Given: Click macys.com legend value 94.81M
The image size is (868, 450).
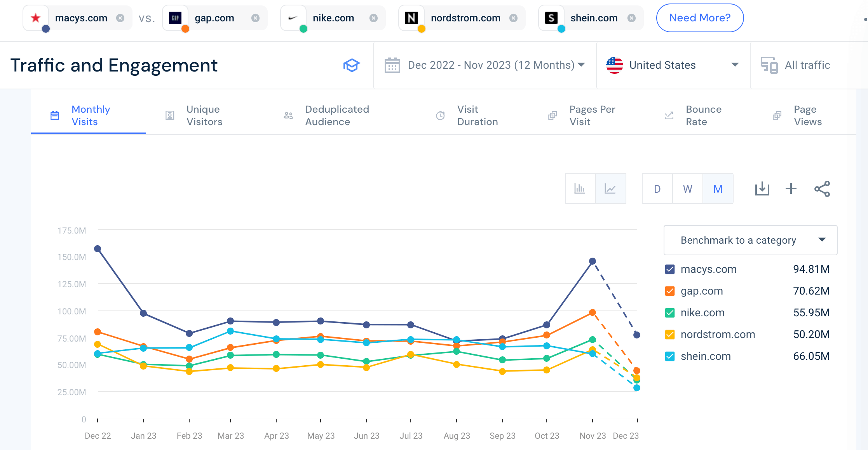Looking at the screenshot, I should [811, 269].
